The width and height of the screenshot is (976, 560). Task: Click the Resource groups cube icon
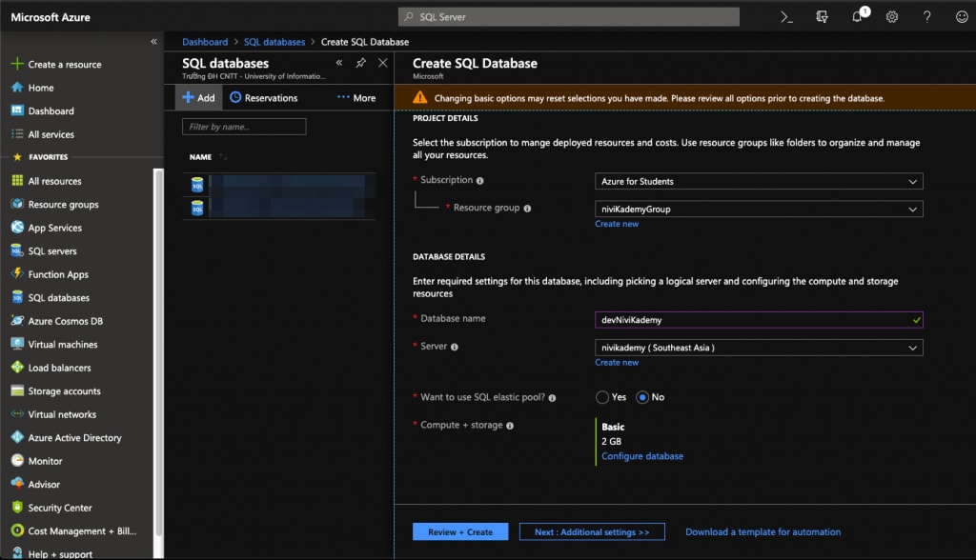(17, 204)
